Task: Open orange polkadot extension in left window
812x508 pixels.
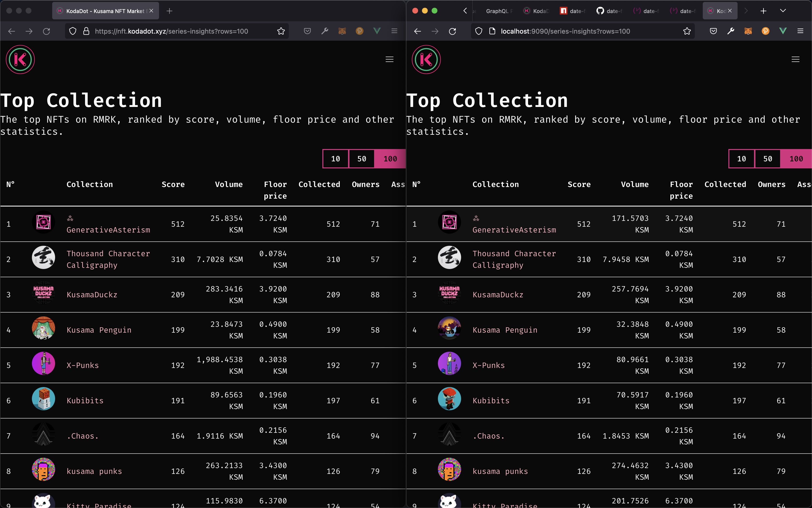Action: coord(359,31)
